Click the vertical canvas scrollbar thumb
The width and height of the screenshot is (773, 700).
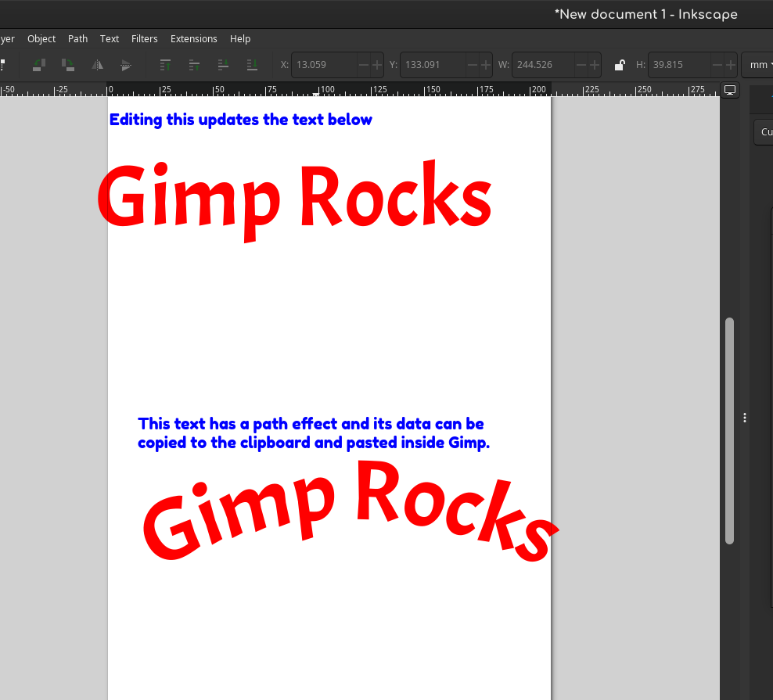(x=730, y=431)
